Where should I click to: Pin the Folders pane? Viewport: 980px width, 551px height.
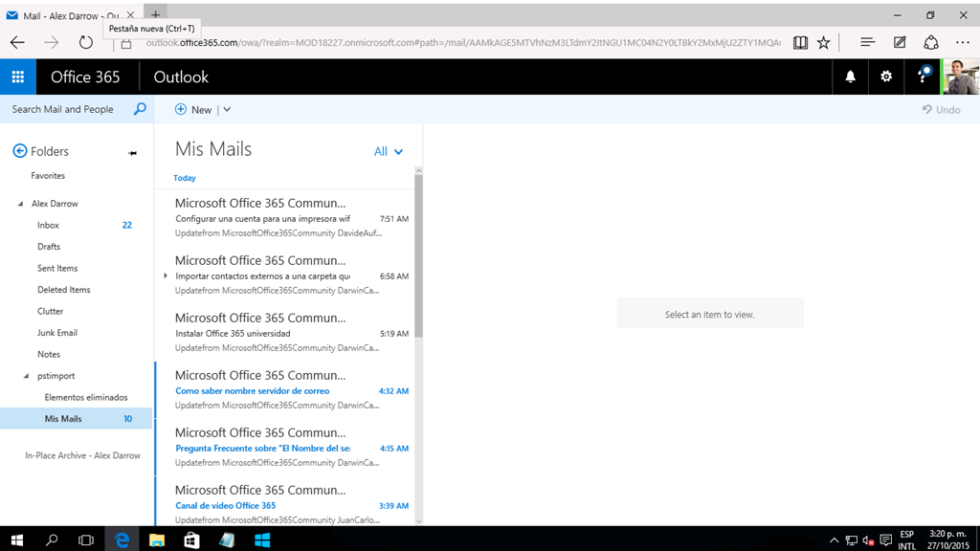133,152
